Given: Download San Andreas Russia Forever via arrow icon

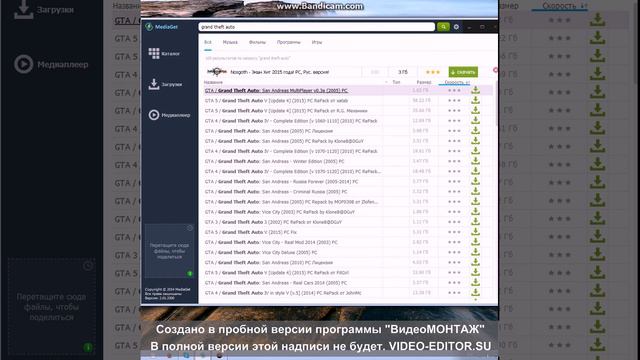Looking at the screenshot, I should coord(476,182).
